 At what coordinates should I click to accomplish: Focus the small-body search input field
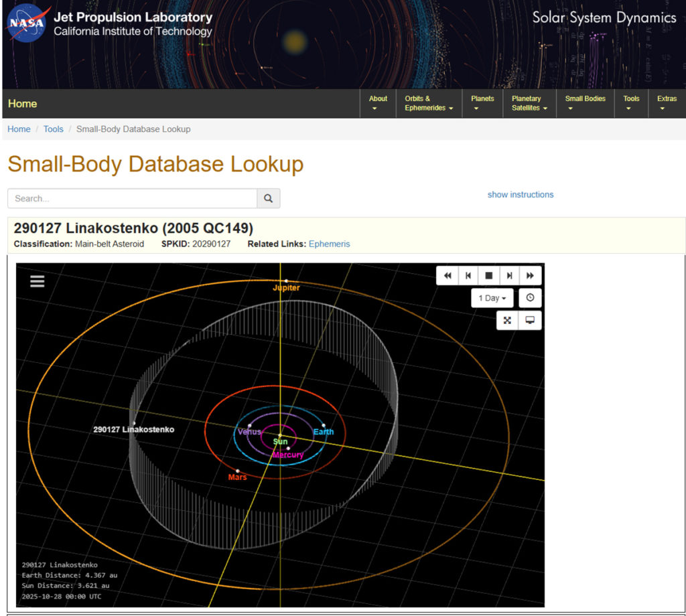click(133, 198)
